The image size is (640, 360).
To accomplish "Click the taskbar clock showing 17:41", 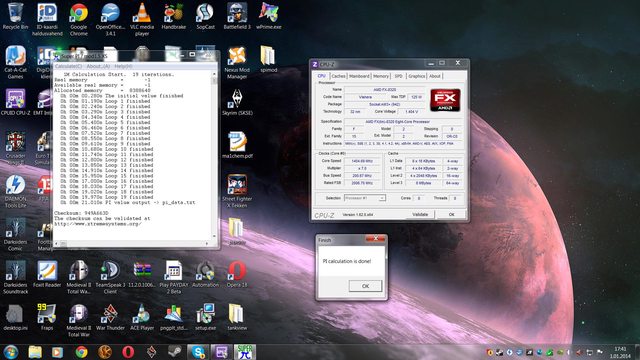I will pyautogui.click(x=620, y=352).
